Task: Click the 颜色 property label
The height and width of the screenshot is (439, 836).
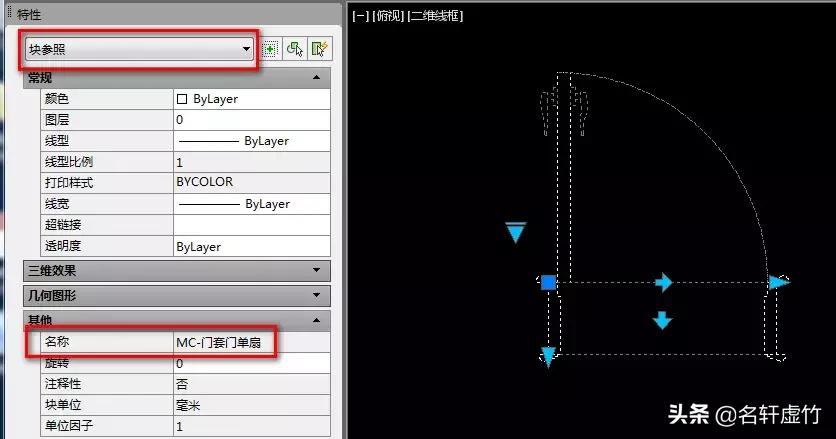Action: pyautogui.click(x=57, y=99)
